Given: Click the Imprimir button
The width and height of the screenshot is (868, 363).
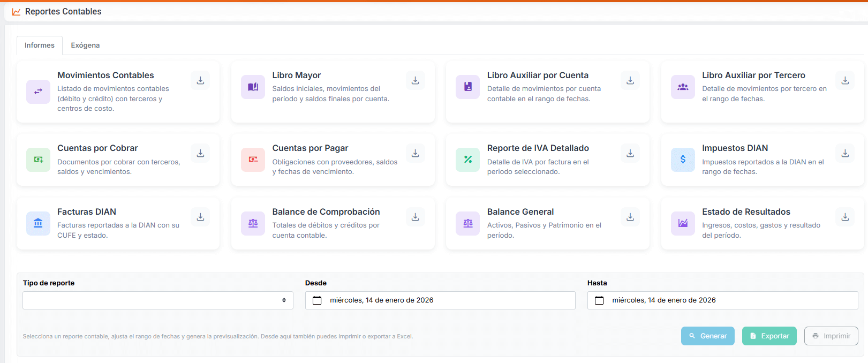Looking at the screenshot, I should coord(831,336).
